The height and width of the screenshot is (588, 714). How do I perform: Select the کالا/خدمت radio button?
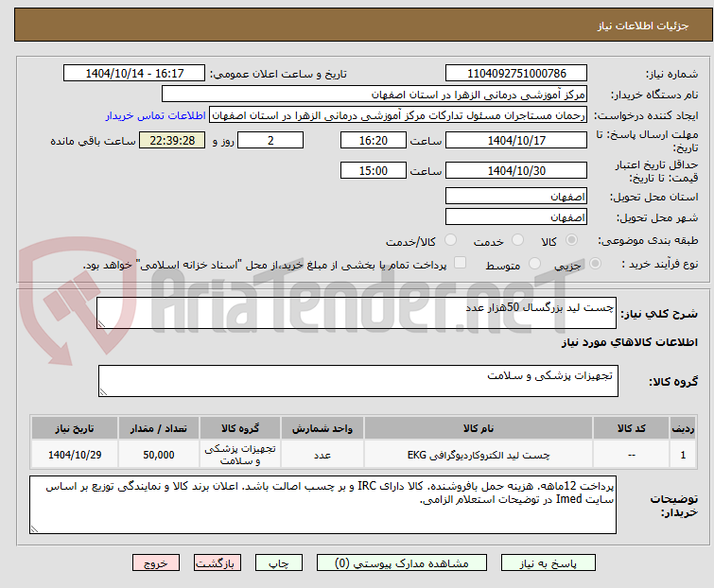[450, 240]
